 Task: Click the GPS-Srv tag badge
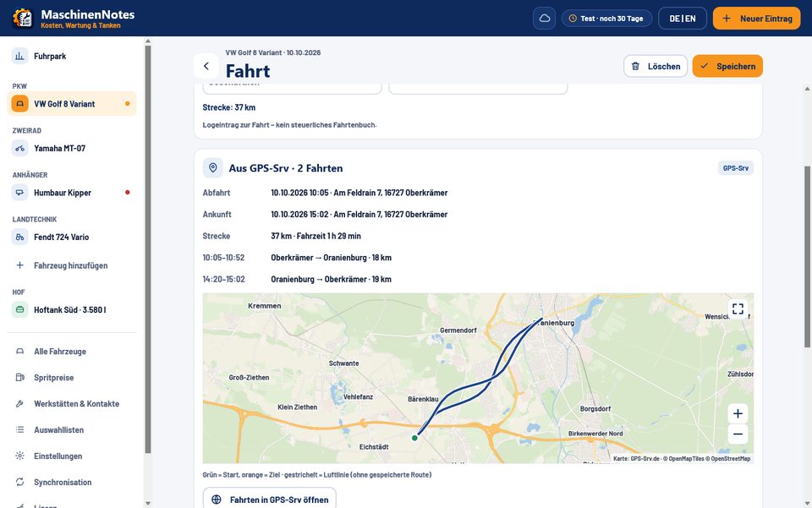click(735, 168)
